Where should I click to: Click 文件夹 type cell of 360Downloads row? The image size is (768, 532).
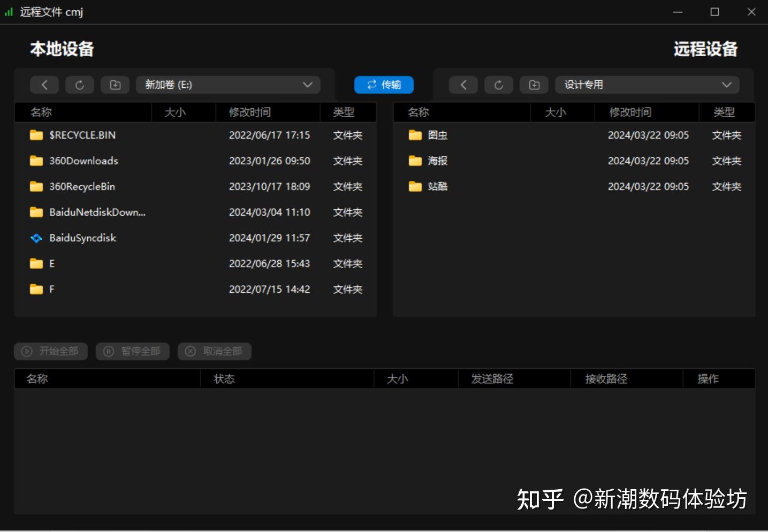348,161
